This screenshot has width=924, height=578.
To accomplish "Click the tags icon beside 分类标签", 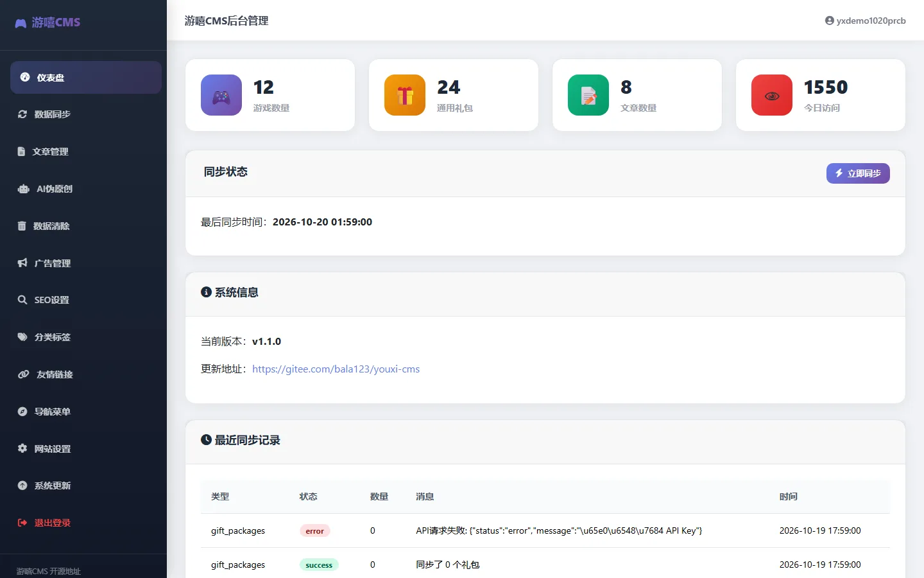I will pos(22,337).
